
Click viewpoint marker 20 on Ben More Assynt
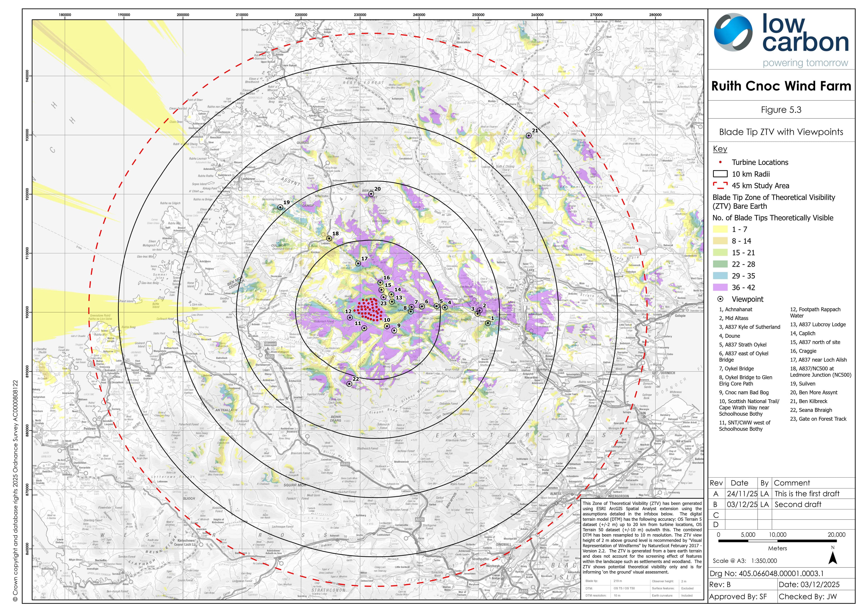click(371, 194)
